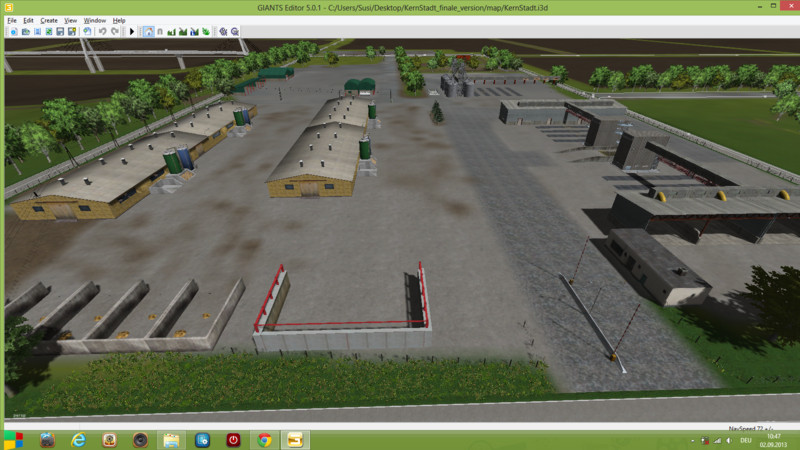Image resolution: width=800 pixels, height=450 pixels.
Task: Click the Windows Start button
Action: (13, 439)
